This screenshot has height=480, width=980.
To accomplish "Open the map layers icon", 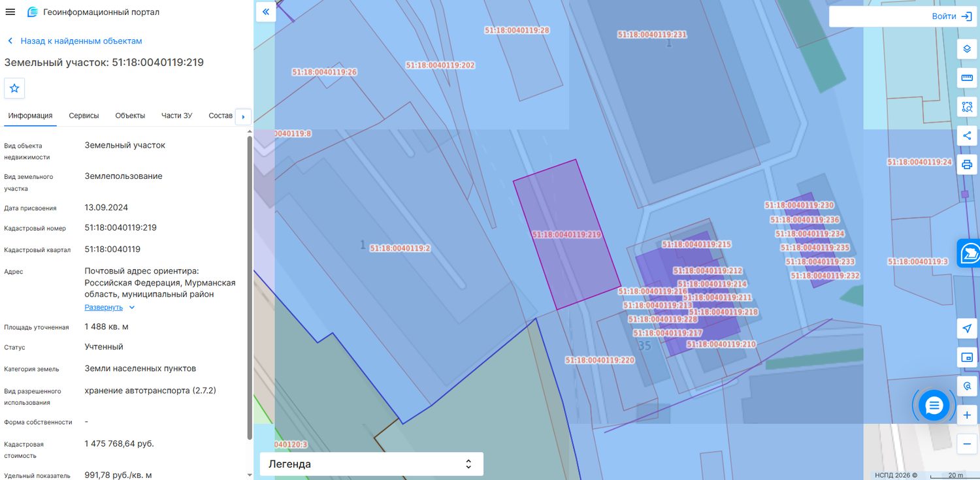I will click(967, 50).
